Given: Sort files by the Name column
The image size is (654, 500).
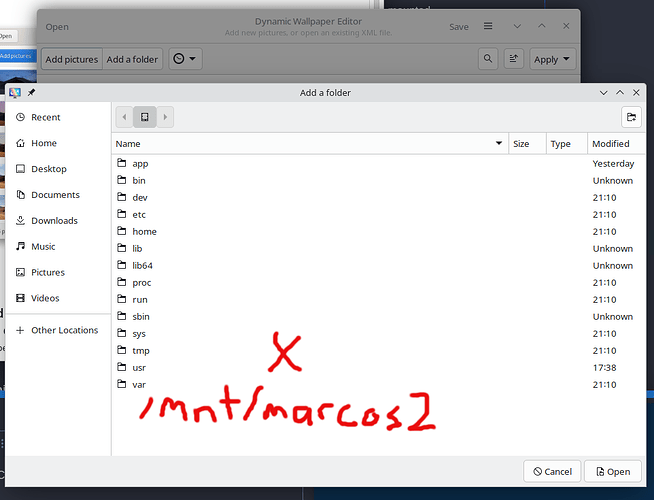Looking at the screenshot, I should tap(310, 144).
